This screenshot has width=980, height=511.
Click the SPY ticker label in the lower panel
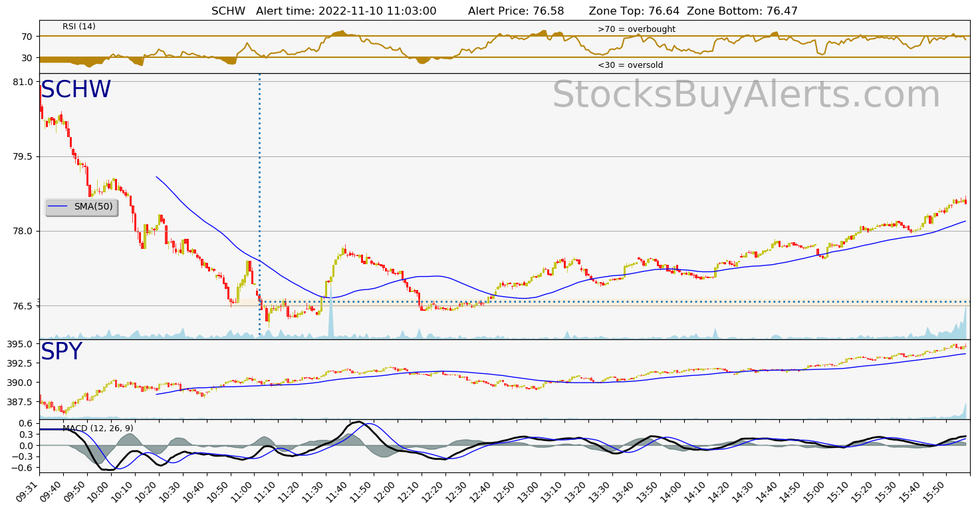[61, 352]
